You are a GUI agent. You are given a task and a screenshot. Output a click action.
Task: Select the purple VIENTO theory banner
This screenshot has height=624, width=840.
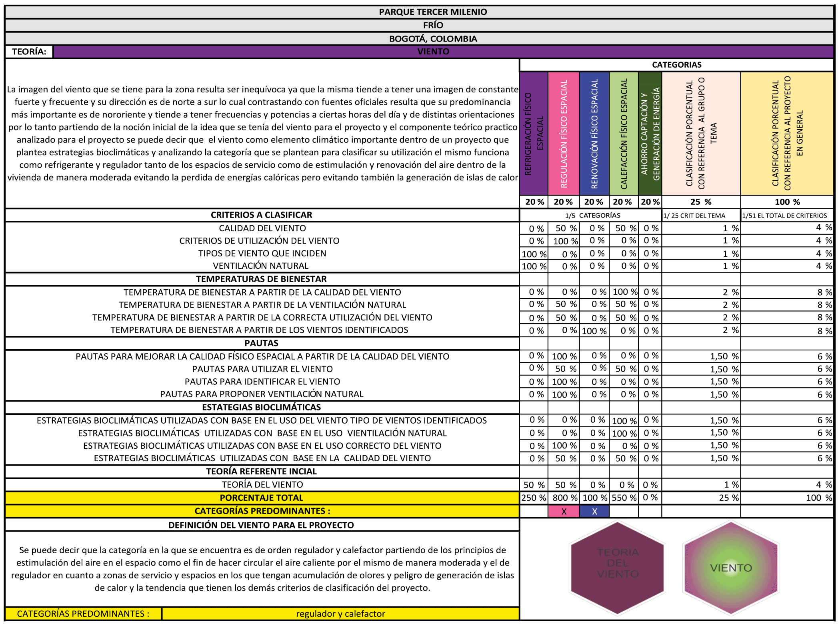pyautogui.click(x=443, y=52)
